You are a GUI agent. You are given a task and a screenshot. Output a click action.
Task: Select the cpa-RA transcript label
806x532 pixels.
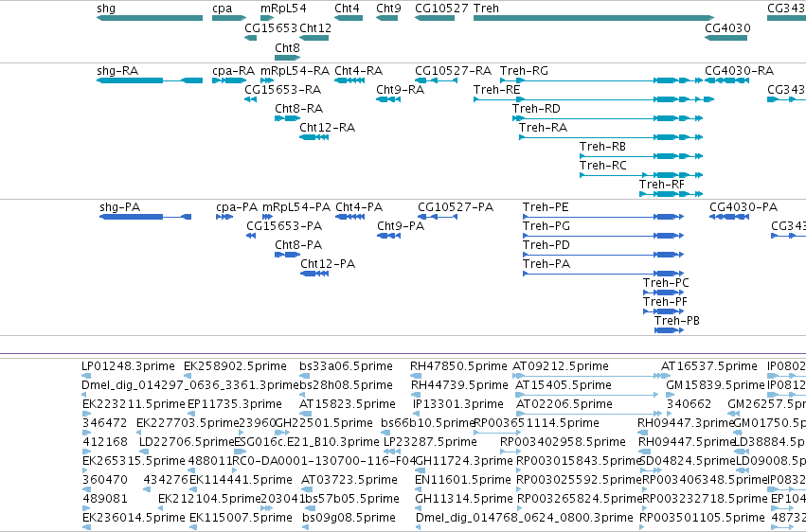coord(233,71)
